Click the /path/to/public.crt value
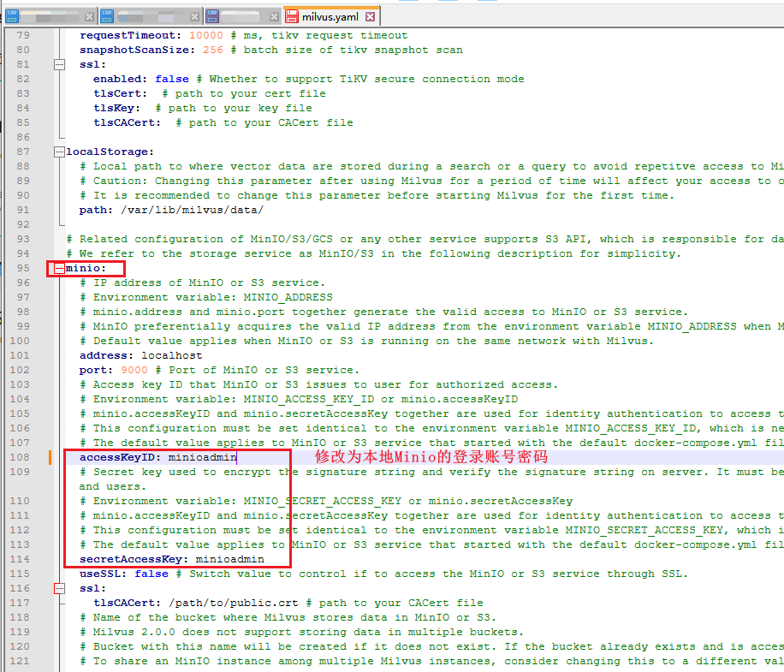 coord(233,603)
